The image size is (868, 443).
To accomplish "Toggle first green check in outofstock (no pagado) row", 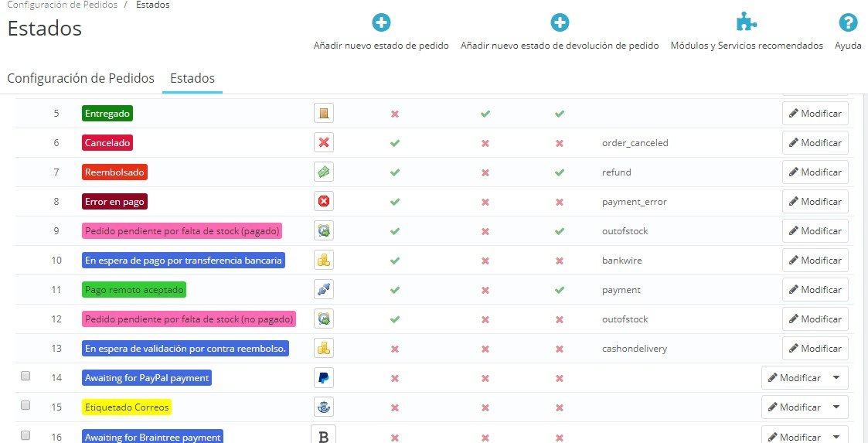I will click(395, 319).
